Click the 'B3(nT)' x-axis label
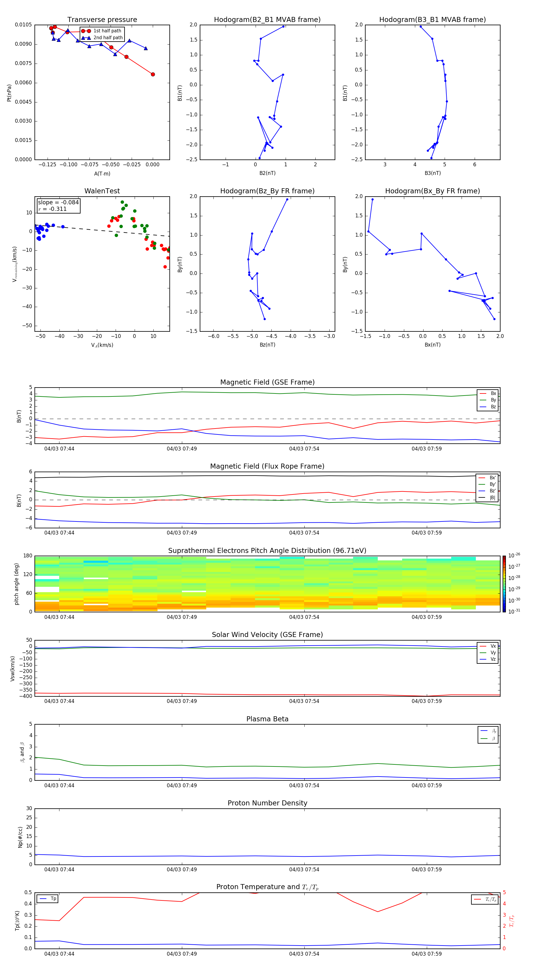The width and height of the screenshot is (535, 980). coord(432,173)
